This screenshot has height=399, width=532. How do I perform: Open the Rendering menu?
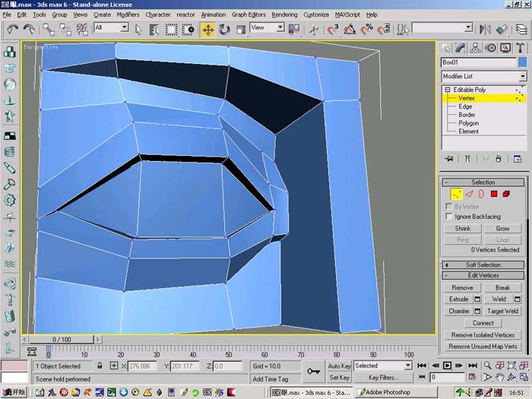[x=284, y=14]
